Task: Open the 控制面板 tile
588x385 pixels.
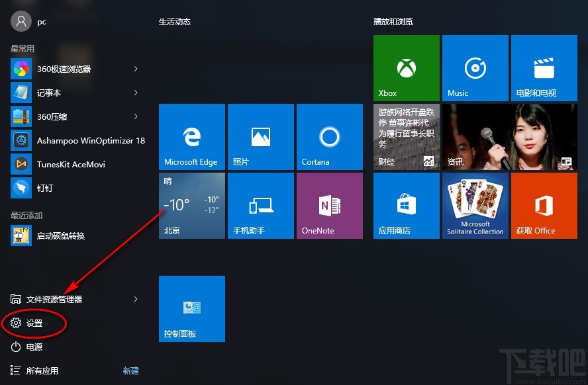Action: [x=191, y=308]
